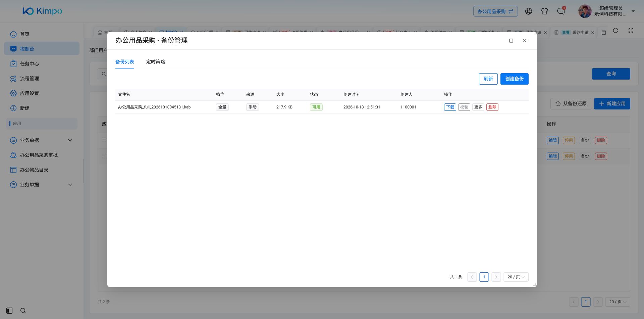Collapse the sidebar with bottom panel icon
This screenshot has width=644, height=319.
[9, 311]
